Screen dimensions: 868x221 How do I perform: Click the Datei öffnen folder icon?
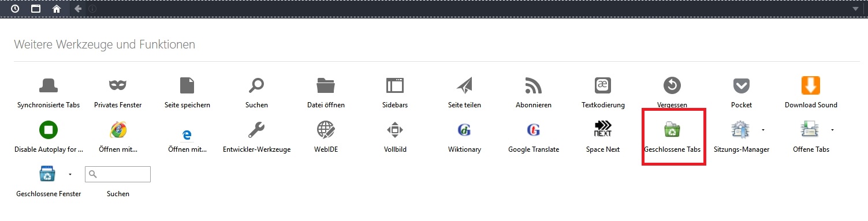[326, 85]
